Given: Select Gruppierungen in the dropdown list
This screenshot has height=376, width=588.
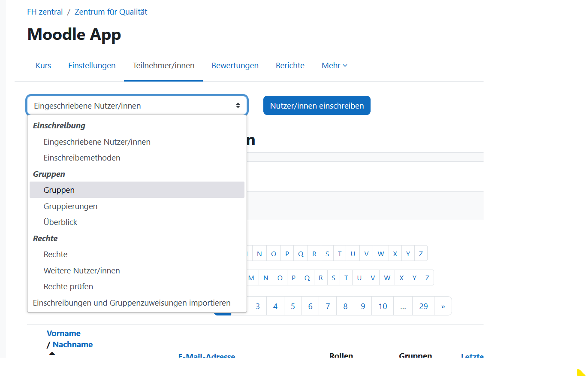Looking at the screenshot, I should click(70, 206).
